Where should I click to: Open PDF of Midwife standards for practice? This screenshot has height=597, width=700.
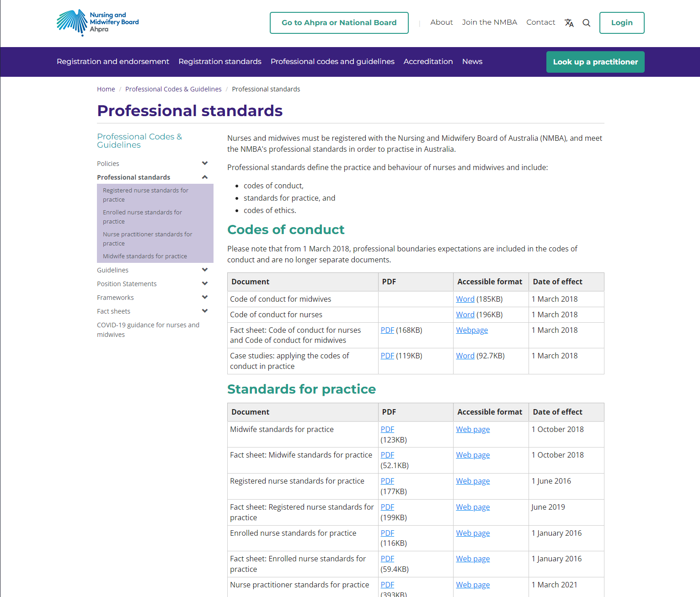(x=387, y=429)
